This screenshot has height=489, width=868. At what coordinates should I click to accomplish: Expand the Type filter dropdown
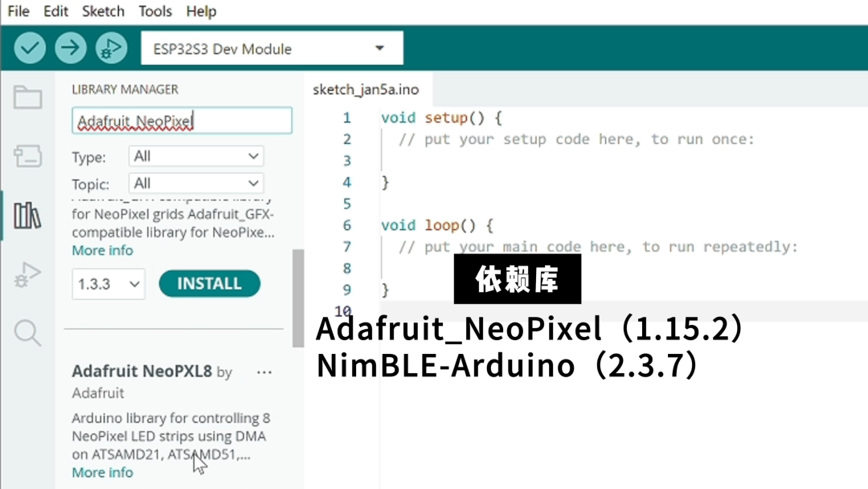[196, 156]
